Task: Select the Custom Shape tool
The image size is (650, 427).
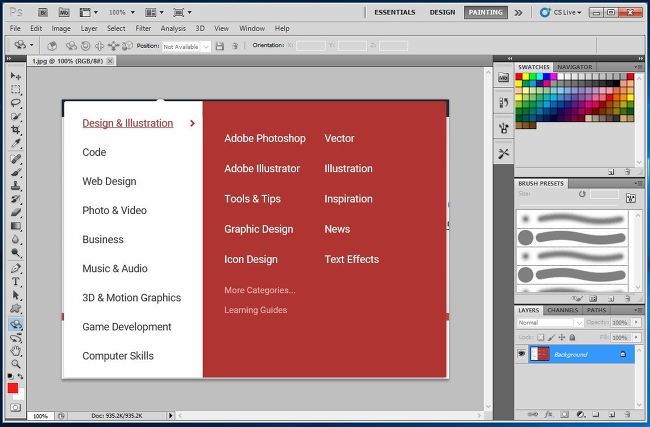Action: coord(16,308)
